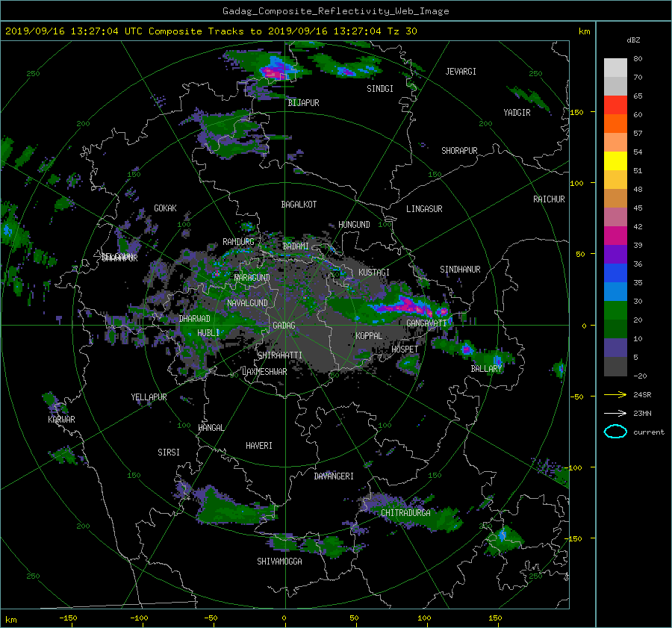Viewport: 672px width, 628px height.
Task: Click the NAVALGUND city label
Action: tap(247, 303)
